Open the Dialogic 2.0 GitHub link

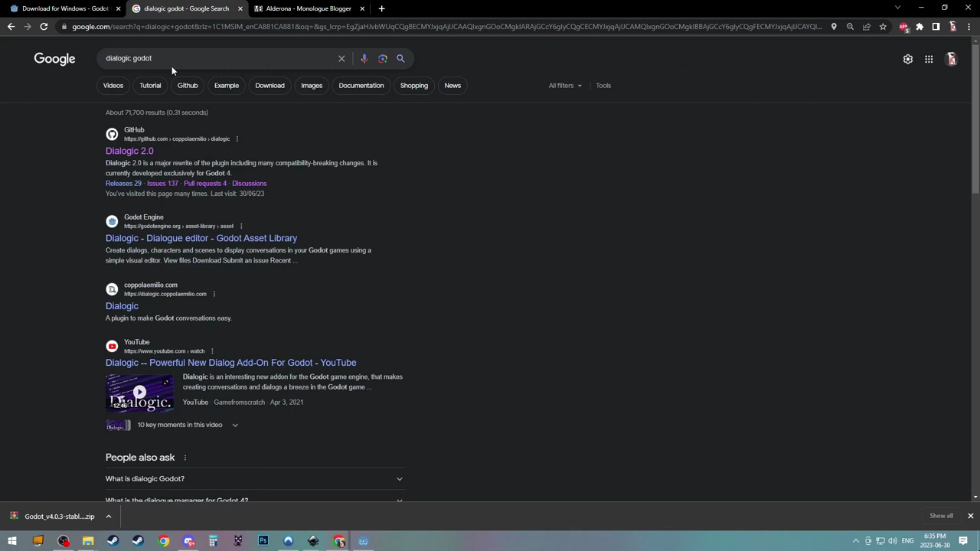point(129,152)
